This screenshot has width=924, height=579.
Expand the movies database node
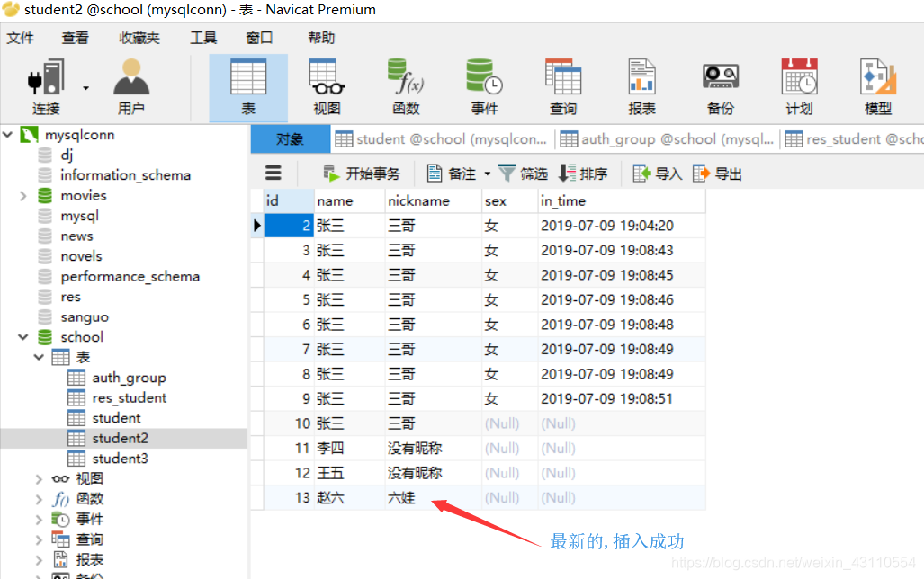coord(23,196)
